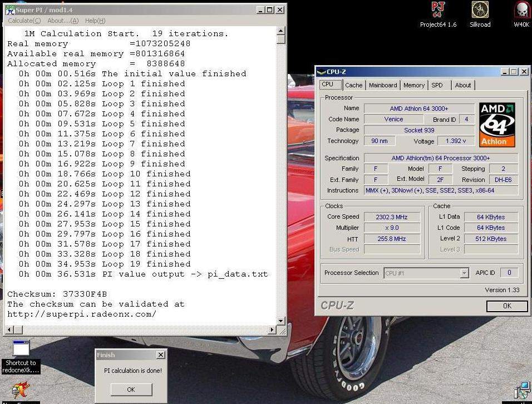Screen dimensions: 532x404
Task: Click the Checksum 37330F4B line
Action: [x=57, y=294]
